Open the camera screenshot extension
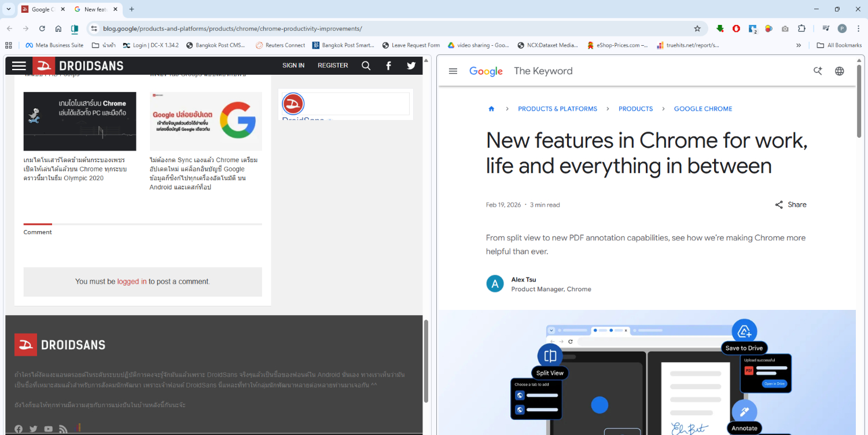Viewport: 868px width, 435px height. click(x=785, y=28)
